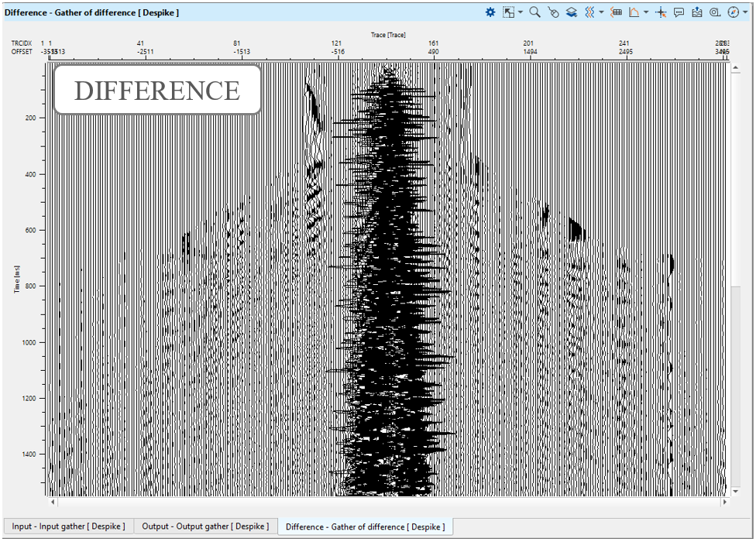Expand the wiggle display dropdown arrow

point(602,12)
